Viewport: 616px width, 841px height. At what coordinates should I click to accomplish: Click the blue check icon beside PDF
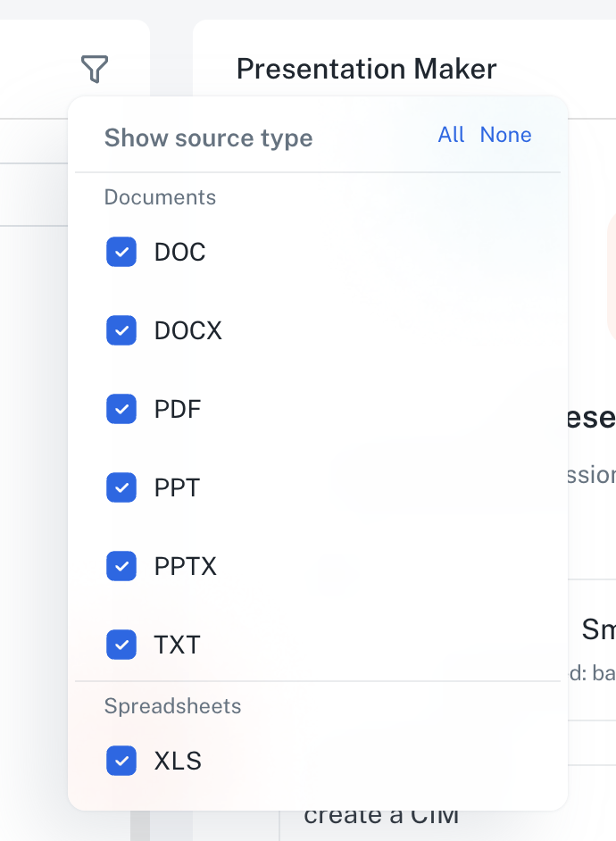(121, 409)
